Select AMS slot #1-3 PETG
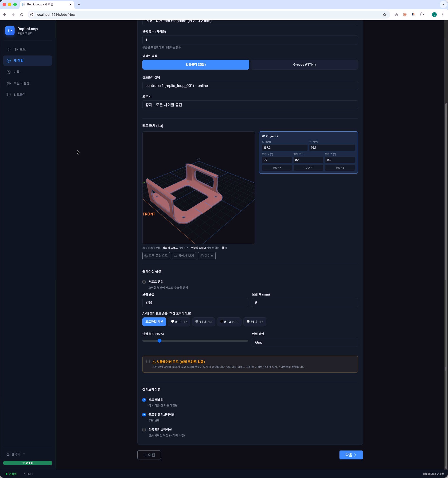 pyautogui.click(x=229, y=322)
